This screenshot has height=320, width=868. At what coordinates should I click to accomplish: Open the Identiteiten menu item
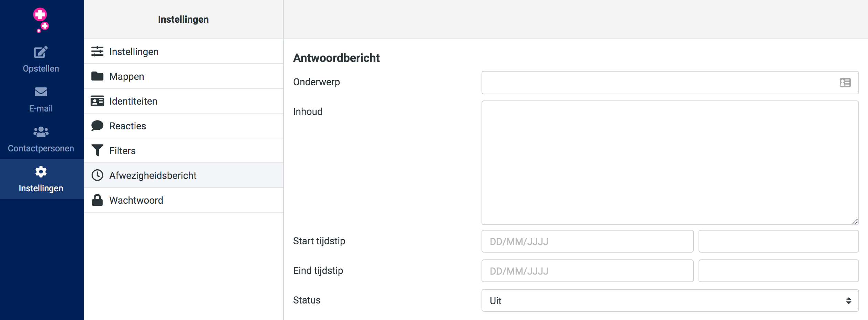click(184, 101)
